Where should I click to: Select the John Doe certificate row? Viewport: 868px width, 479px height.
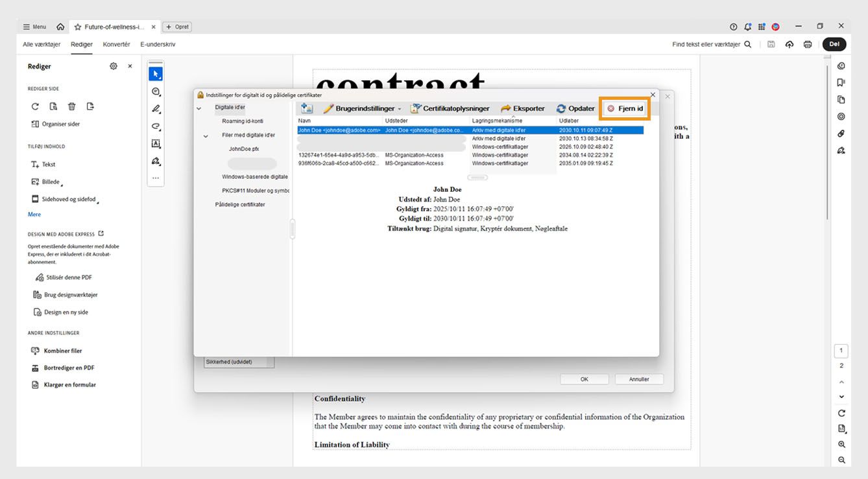click(x=470, y=130)
